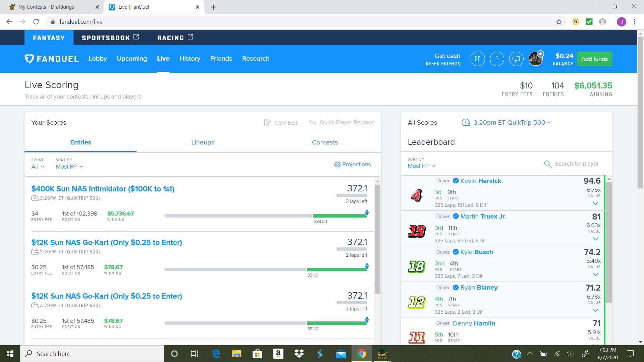Select the Contests tab
Image resolution: width=644 pixels, height=362 pixels.
[325, 142]
